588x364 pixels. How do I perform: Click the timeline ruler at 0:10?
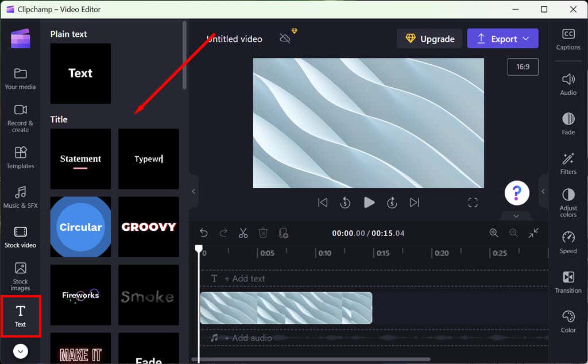coord(325,253)
